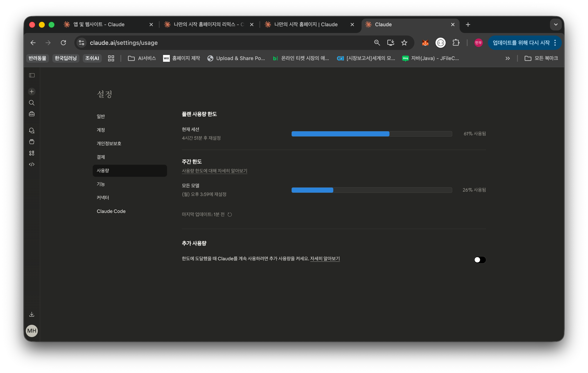Open 온라인 티켓 시장의 bookmark
The width and height of the screenshot is (588, 373).
pyautogui.click(x=301, y=58)
